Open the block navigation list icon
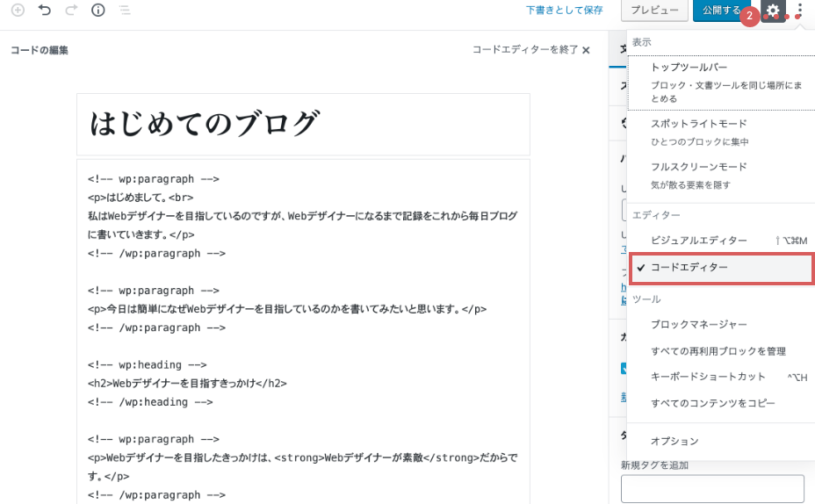This screenshot has width=815, height=504. pyautogui.click(x=125, y=11)
